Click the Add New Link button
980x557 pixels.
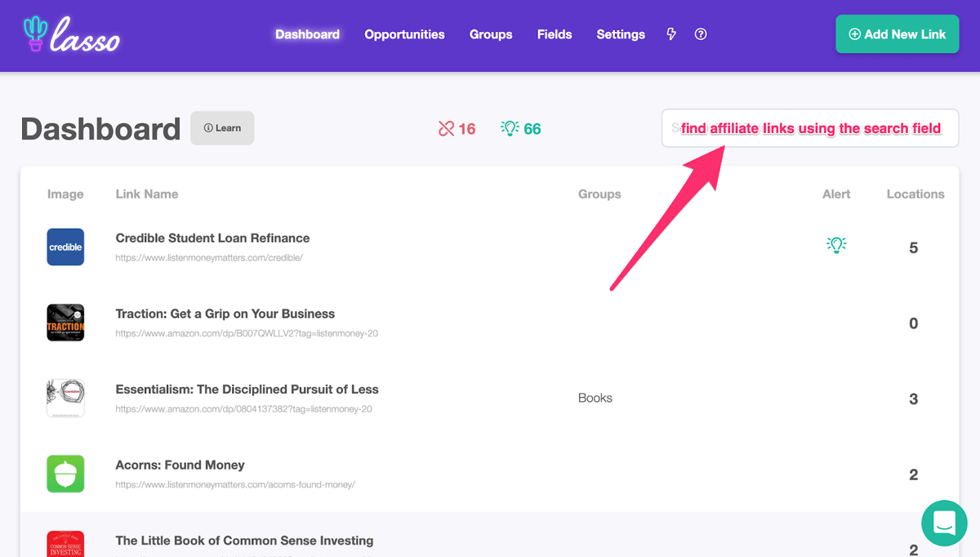897,34
